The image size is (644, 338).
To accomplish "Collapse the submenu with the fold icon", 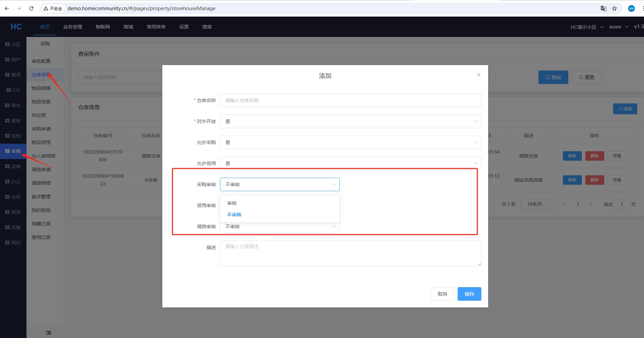I will click(x=49, y=333).
